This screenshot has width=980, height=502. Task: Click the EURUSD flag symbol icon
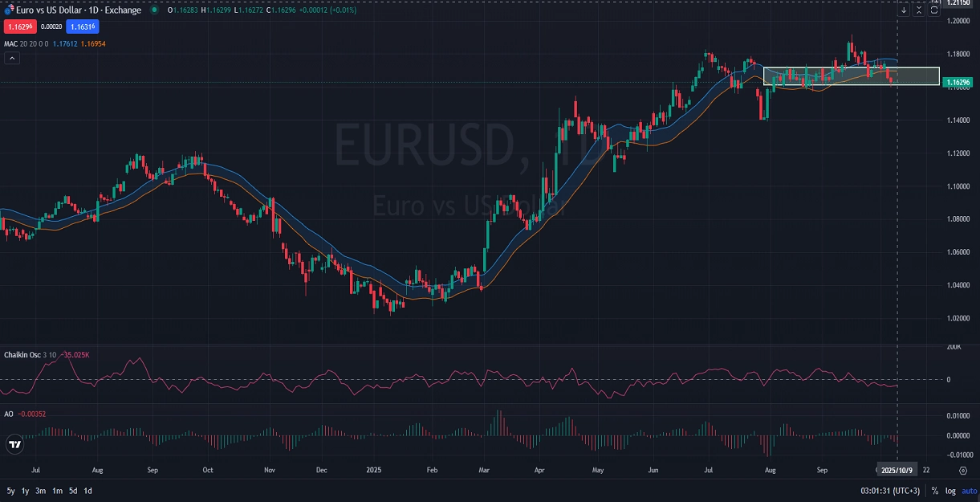9,10
